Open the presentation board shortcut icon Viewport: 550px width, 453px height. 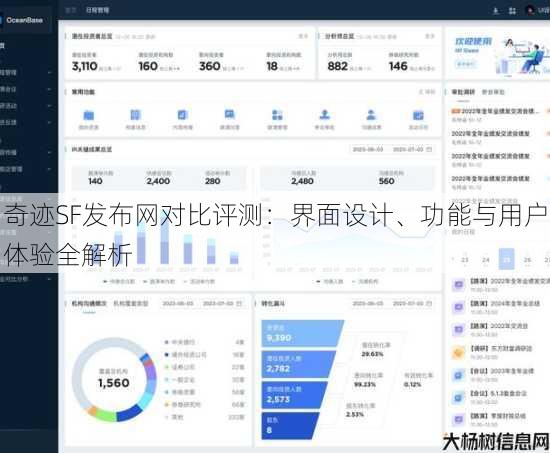(230, 114)
